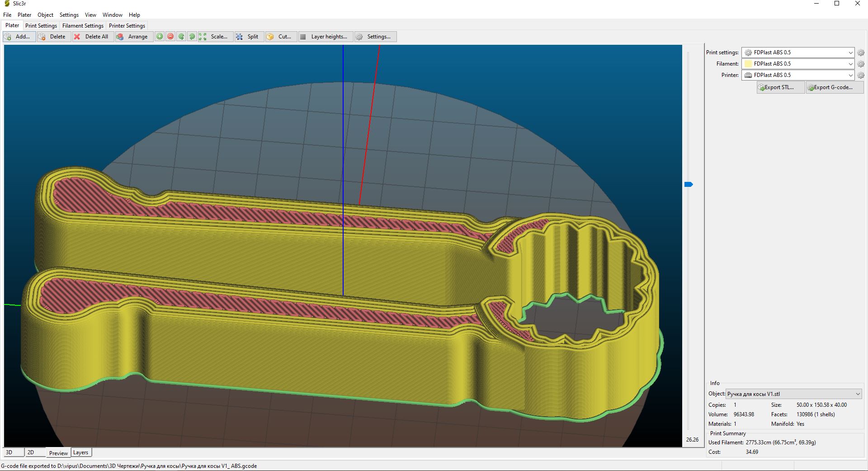
Task: Rotate object 45° counter-clockwise icon
Action: (x=181, y=37)
